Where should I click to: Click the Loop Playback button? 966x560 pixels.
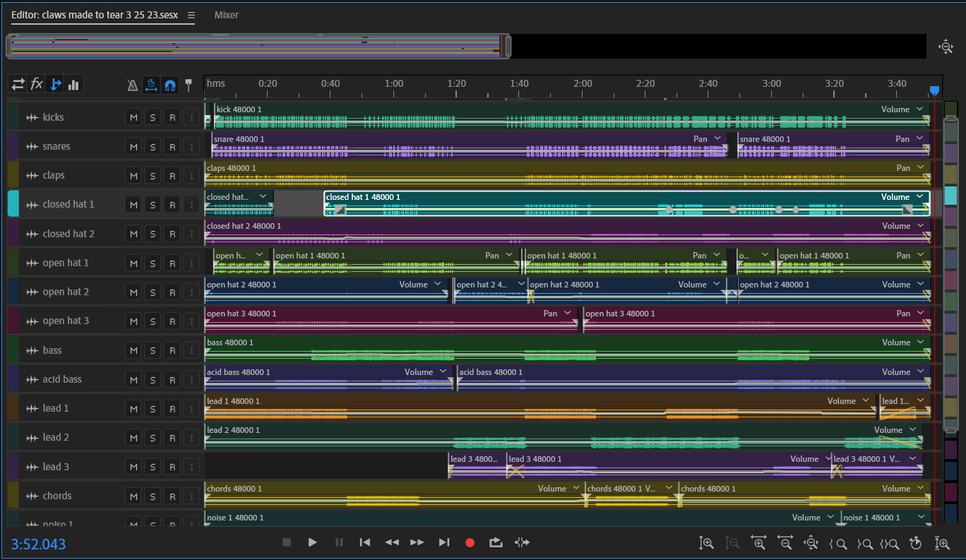[x=495, y=542]
